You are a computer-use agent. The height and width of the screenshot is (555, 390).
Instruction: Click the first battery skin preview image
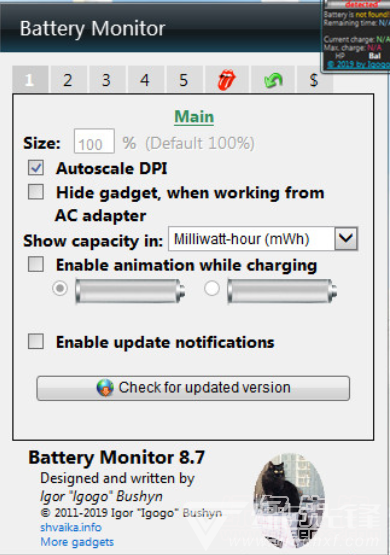(x=130, y=291)
